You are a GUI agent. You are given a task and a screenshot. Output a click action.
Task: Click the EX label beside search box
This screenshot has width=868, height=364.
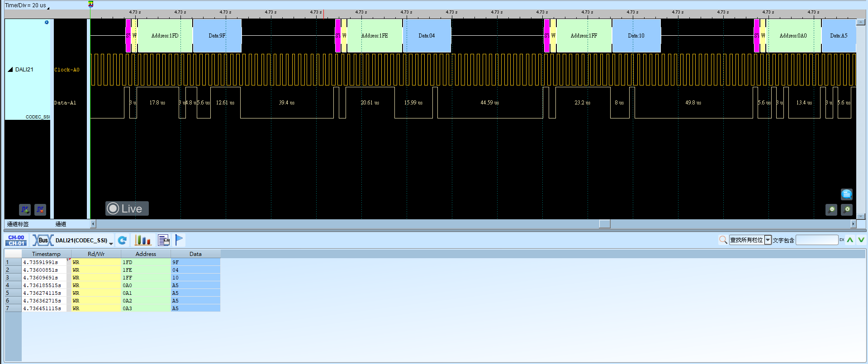point(842,240)
